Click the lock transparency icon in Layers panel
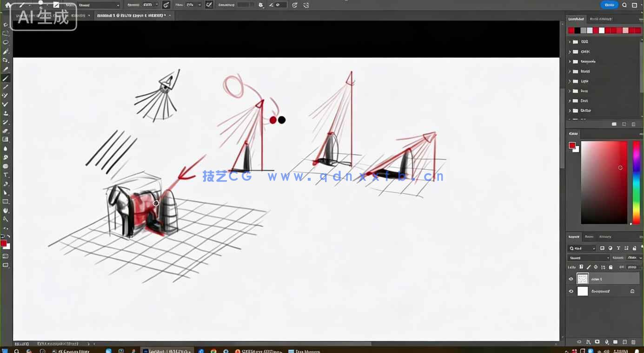The width and height of the screenshot is (644, 353). click(581, 267)
